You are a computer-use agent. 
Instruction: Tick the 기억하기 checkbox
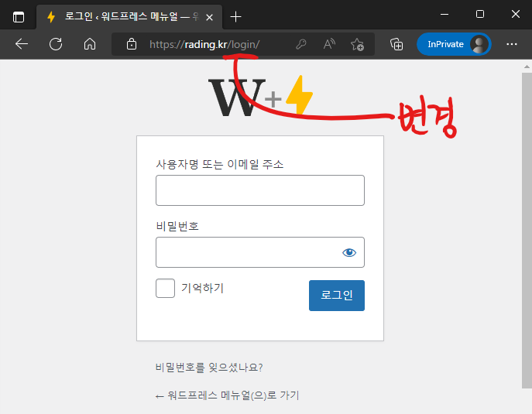(x=165, y=288)
